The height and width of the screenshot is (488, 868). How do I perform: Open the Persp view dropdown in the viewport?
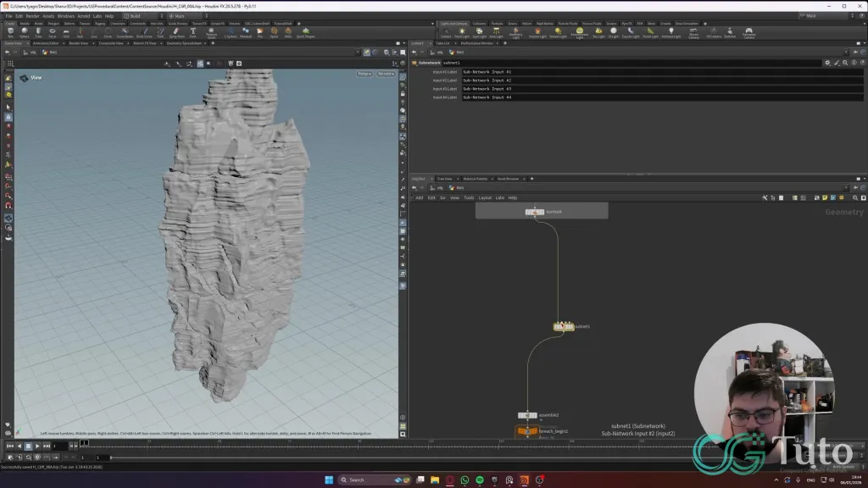(364, 74)
